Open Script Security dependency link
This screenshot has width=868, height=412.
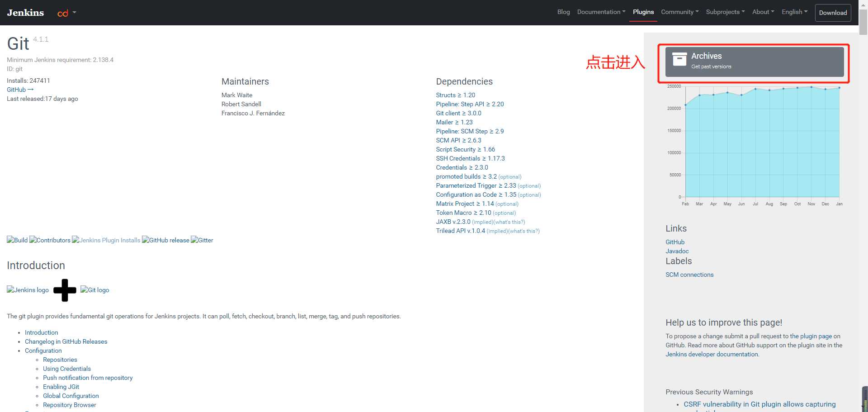coord(465,149)
